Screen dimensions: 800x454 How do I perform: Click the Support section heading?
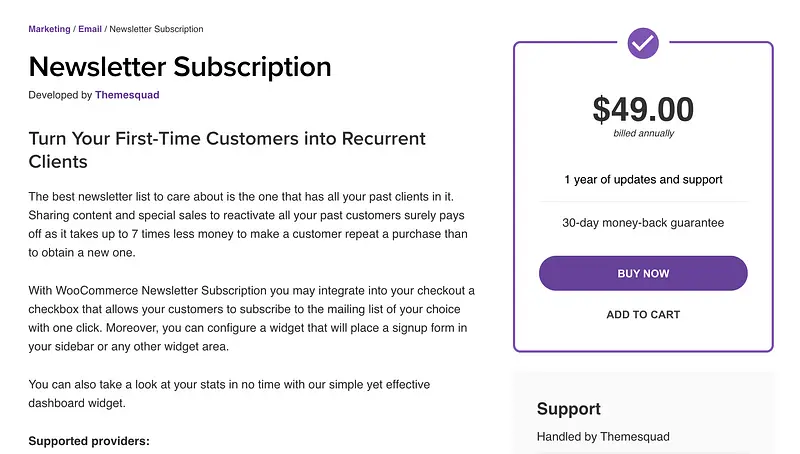(569, 408)
